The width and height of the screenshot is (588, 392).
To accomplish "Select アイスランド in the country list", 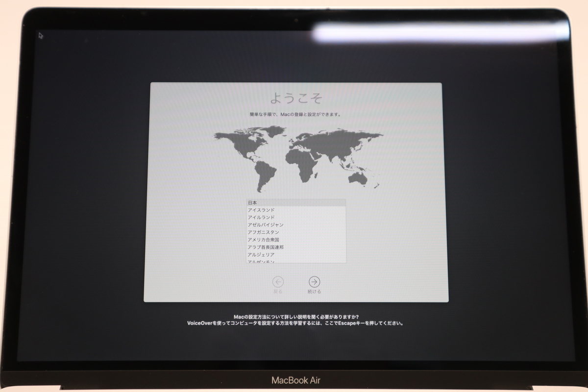I will [296, 210].
